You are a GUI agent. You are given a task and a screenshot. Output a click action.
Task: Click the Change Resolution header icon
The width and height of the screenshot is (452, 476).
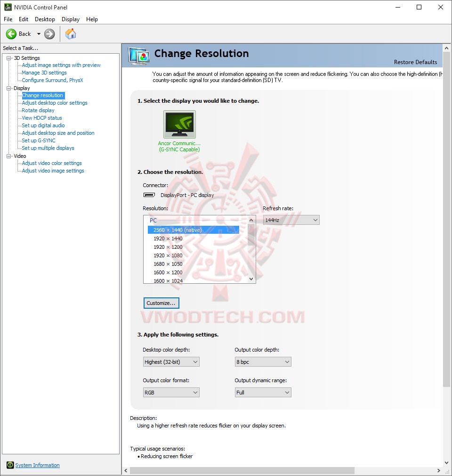(139, 56)
